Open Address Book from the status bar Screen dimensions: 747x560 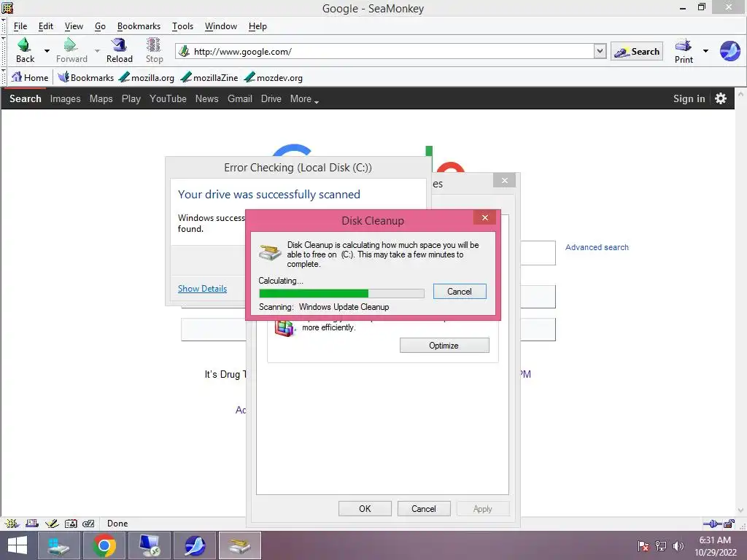coord(71,524)
